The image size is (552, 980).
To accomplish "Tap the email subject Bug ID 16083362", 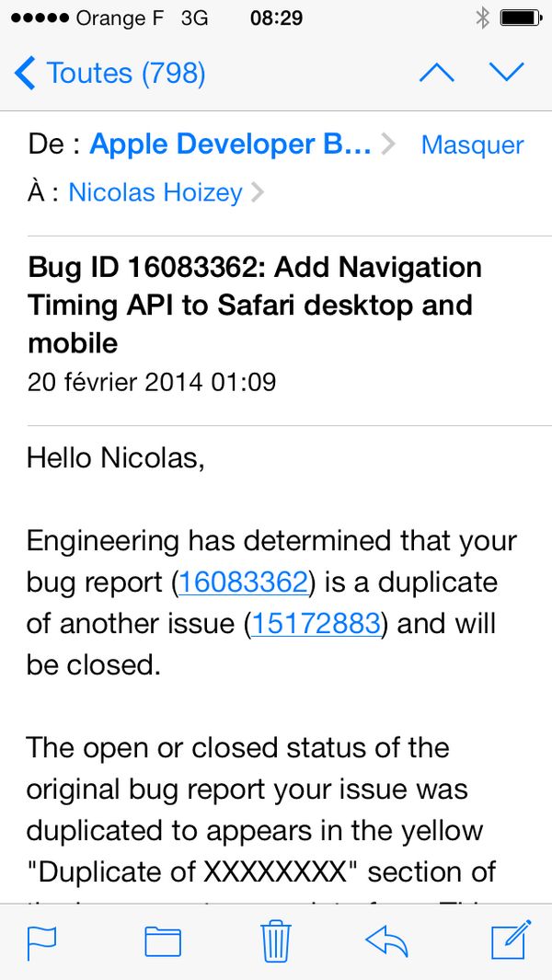I will [x=256, y=305].
